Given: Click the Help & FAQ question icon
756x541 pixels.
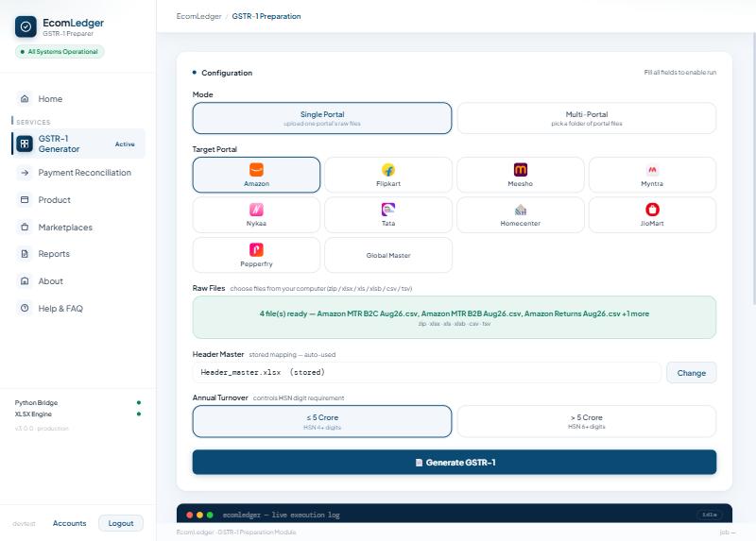Looking at the screenshot, I should pos(25,308).
